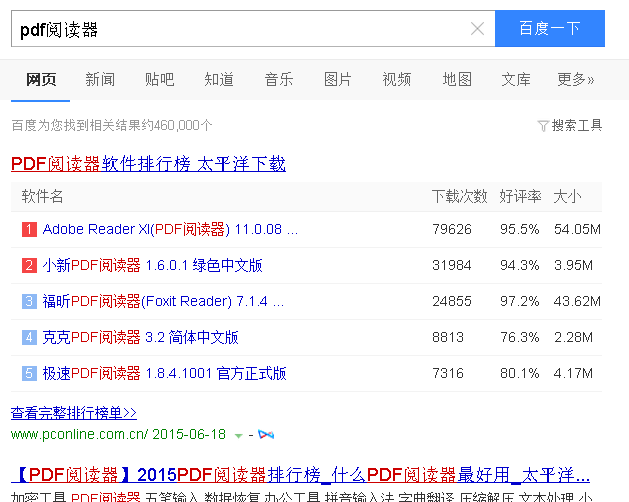Open PDF阅读器软件排行榜 太平洋下载 result title
Screen dimensions: 629x502
[148, 164]
